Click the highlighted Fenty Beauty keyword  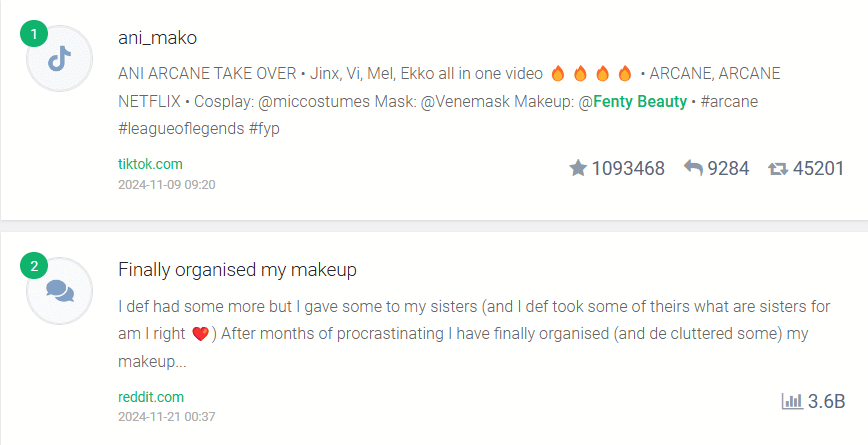pyautogui.click(x=639, y=101)
